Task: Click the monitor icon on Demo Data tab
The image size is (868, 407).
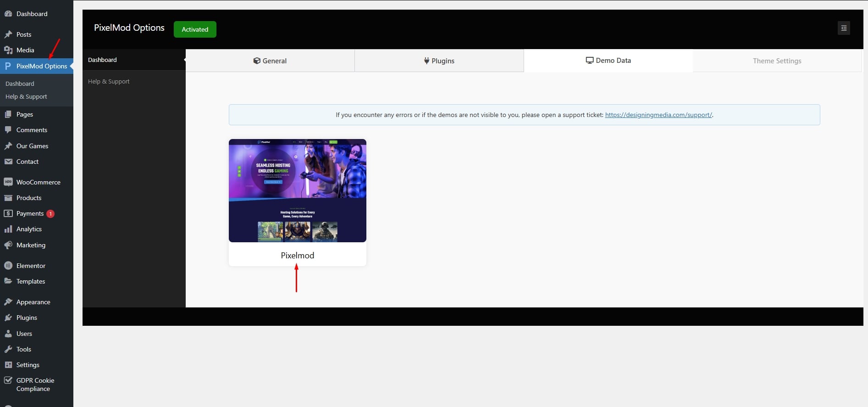Action: pos(590,61)
